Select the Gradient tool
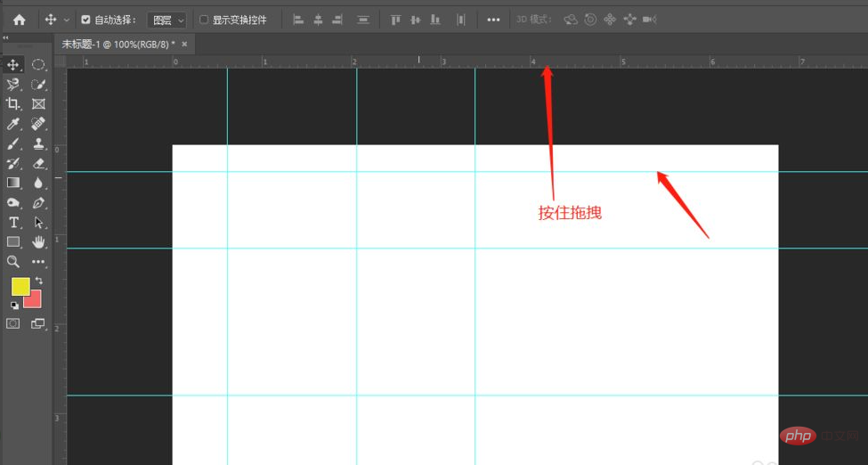868x465 pixels. (x=12, y=183)
